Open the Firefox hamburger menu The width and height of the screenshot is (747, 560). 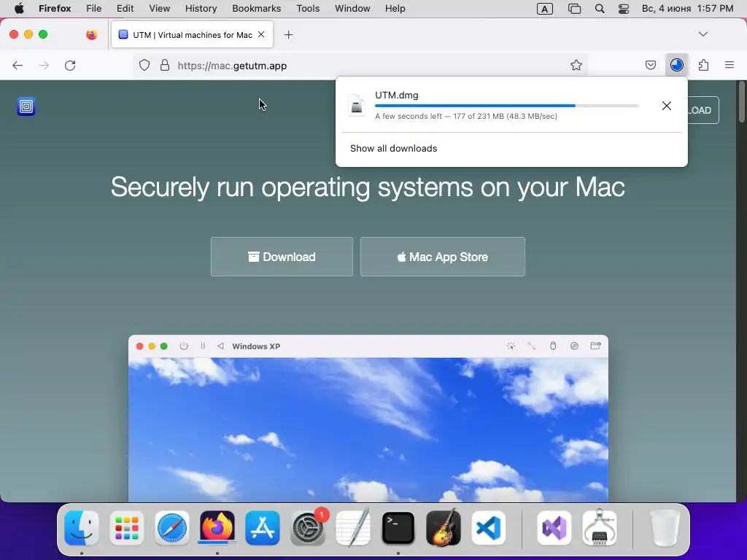(x=729, y=65)
